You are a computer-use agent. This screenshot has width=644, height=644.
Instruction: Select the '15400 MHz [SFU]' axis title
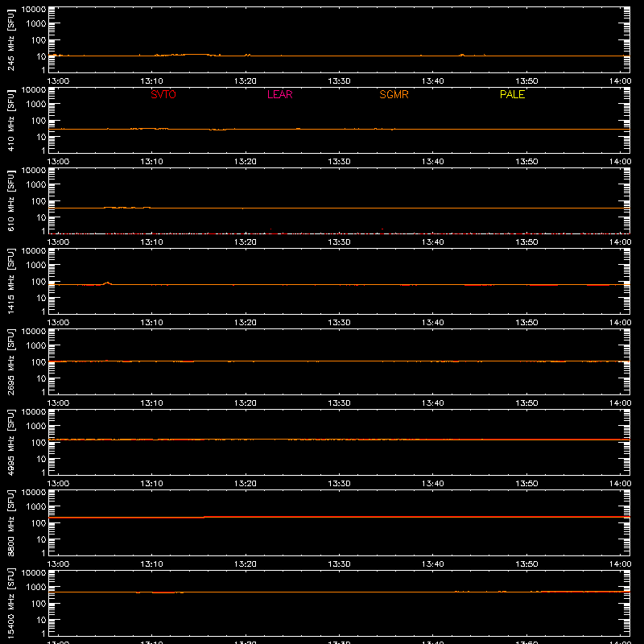[11, 603]
